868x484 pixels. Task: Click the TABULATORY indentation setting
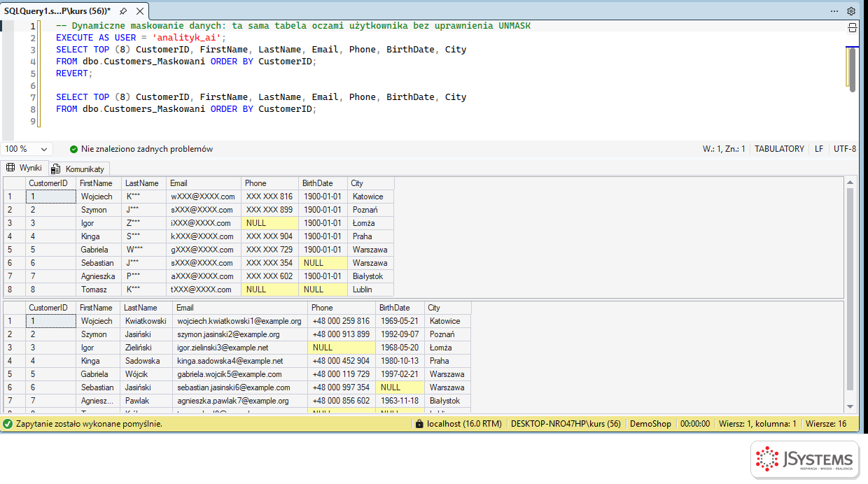779,149
